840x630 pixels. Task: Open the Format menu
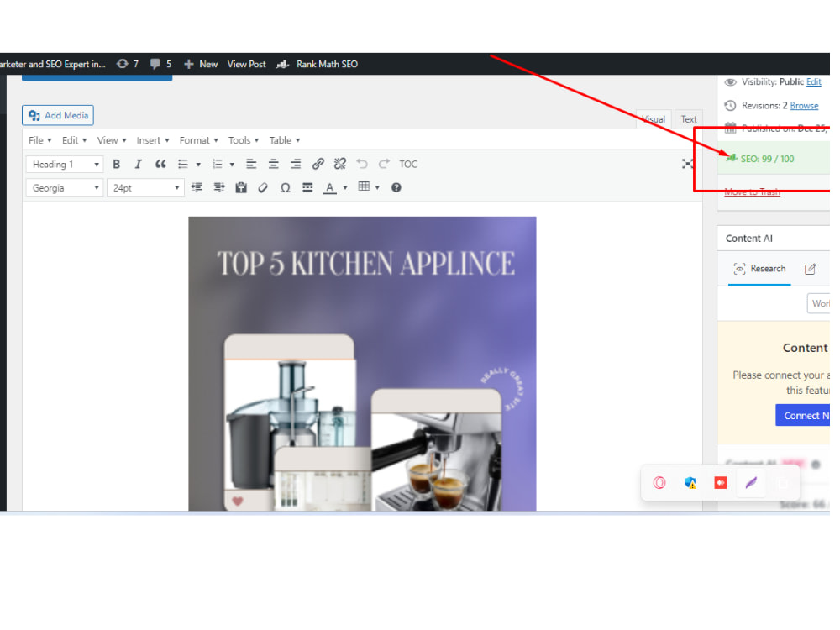coord(199,140)
